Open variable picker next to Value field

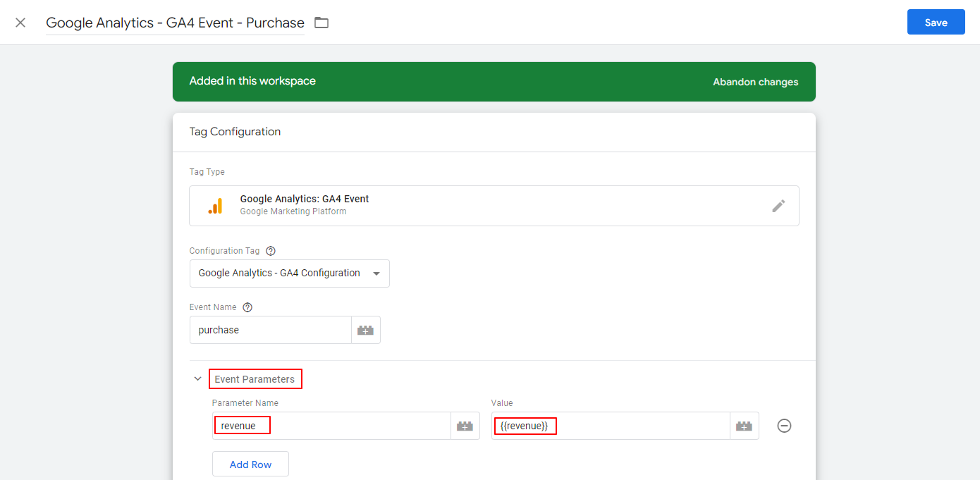tap(744, 426)
